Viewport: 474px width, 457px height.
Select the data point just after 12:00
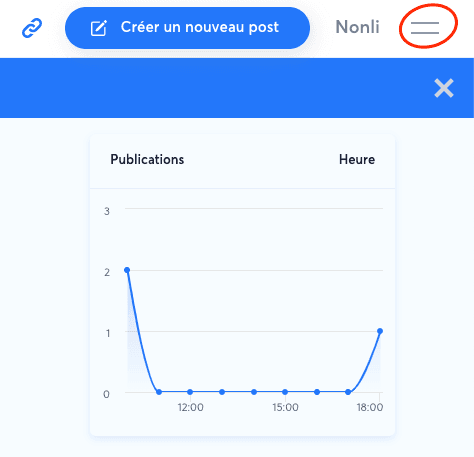pos(222,392)
